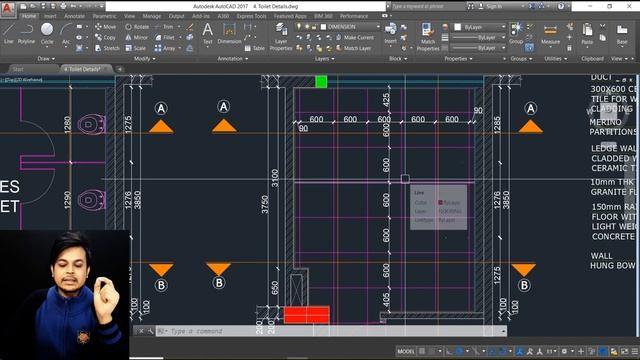Expand the Properties panel
Screen dimensions: 640x360
[458, 58]
